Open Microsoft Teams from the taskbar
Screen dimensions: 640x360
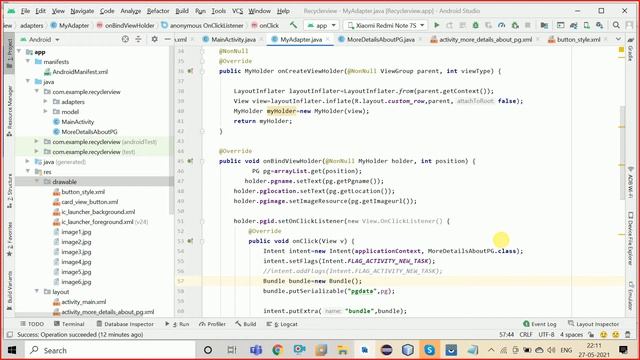point(256,350)
